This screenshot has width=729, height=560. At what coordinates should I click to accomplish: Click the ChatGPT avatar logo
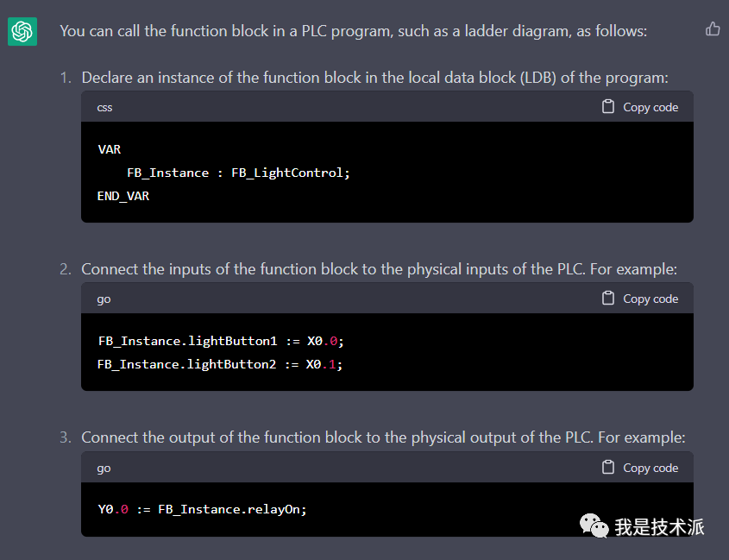22,32
